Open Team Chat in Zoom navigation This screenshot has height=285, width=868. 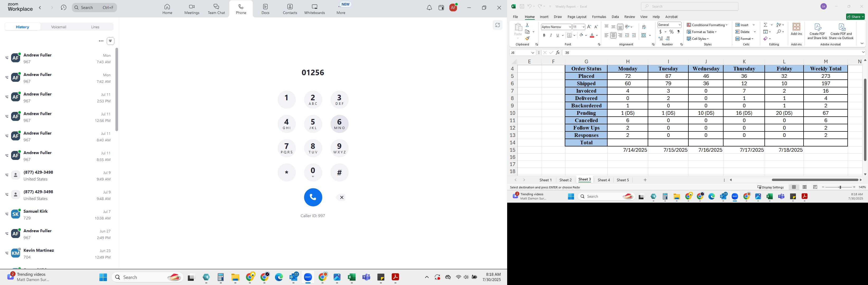[216, 9]
